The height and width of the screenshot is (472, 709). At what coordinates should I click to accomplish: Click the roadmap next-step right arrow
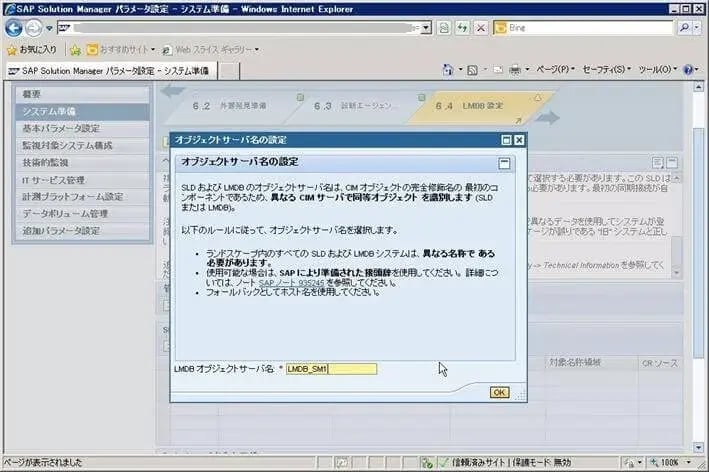pos(547,118)
